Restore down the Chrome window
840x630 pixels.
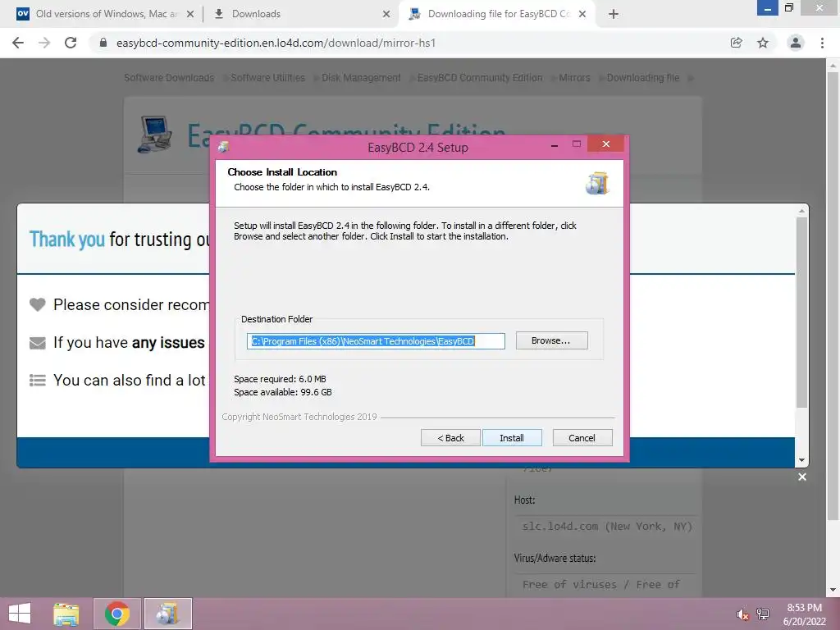pyautogui.click(x=788, y=7)
